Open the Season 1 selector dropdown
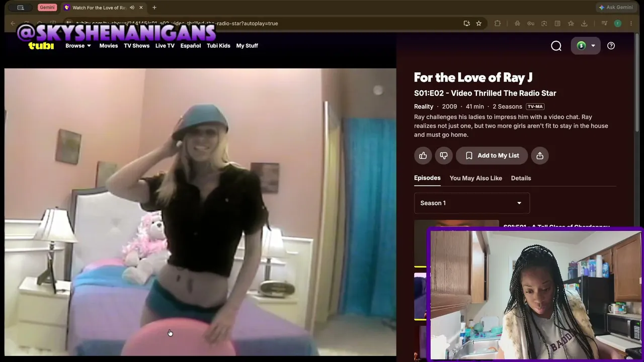Screen dimensions: 644x362 [472, 203]
